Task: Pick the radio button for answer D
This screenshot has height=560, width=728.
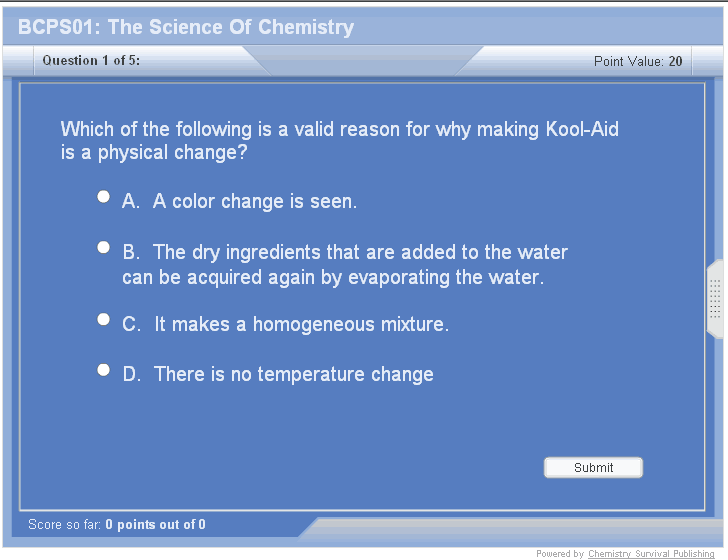Action: tap(103, 370)
